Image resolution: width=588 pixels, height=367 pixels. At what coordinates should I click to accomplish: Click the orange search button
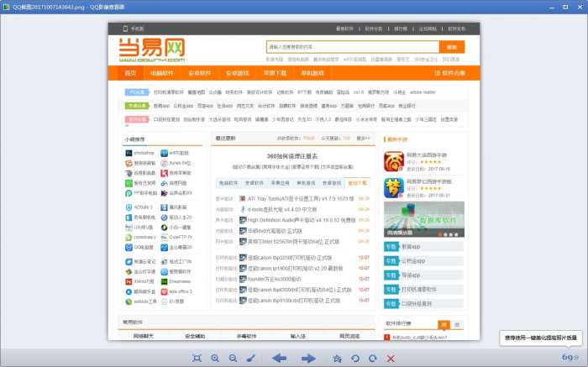pos(452,47)
